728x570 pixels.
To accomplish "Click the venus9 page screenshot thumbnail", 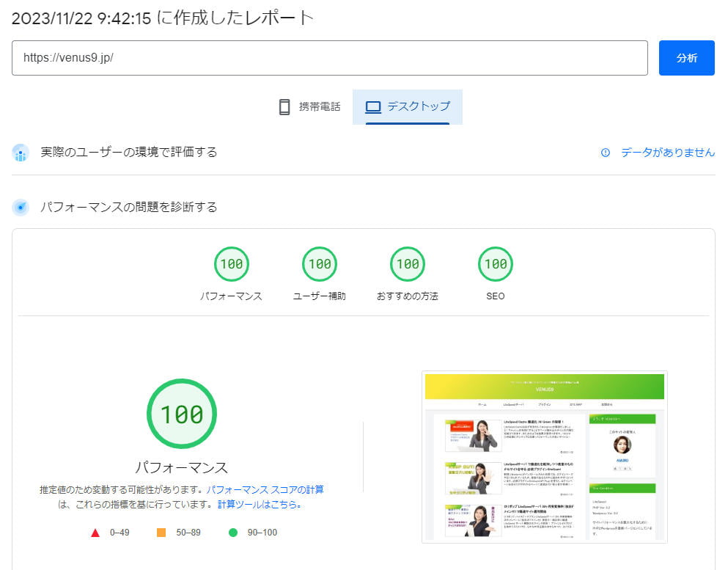I will coord(544,456).
